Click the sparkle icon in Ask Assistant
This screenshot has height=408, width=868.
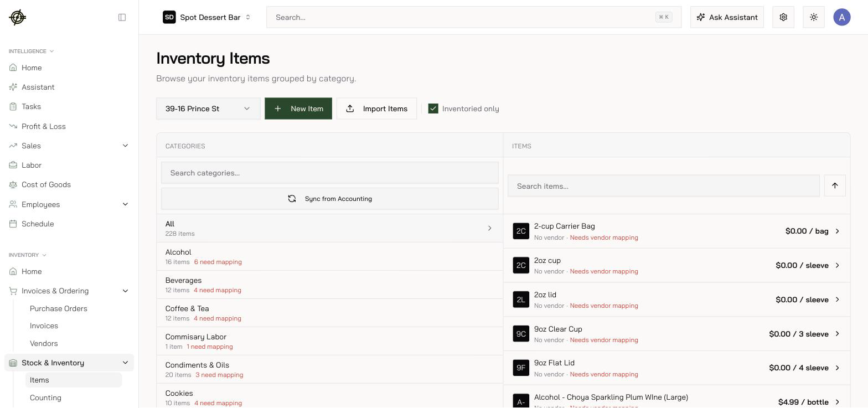[x=701, y=17]
